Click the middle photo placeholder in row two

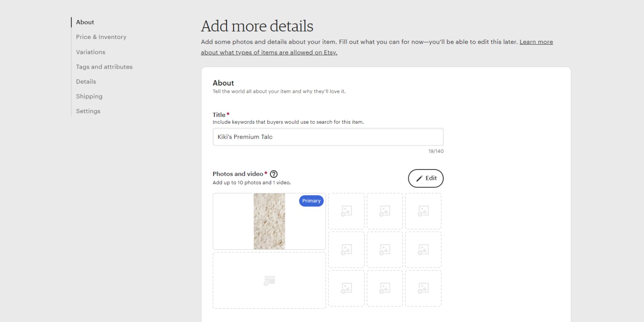[x=385, y=249]
